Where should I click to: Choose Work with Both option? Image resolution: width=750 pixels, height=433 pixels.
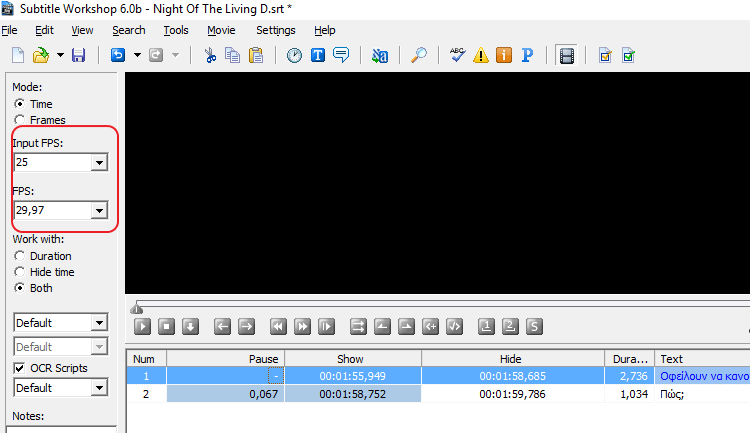click(x=19, y=288)
